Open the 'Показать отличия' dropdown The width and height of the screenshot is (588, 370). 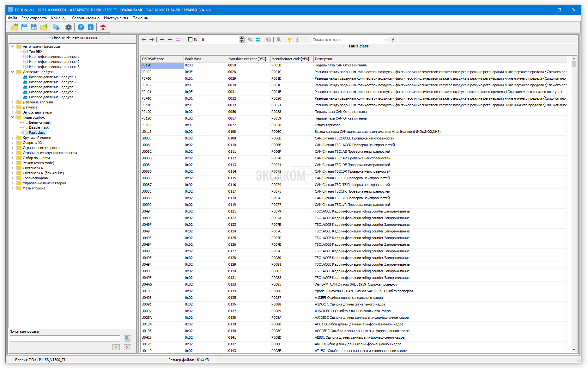(x=386, y=40)
